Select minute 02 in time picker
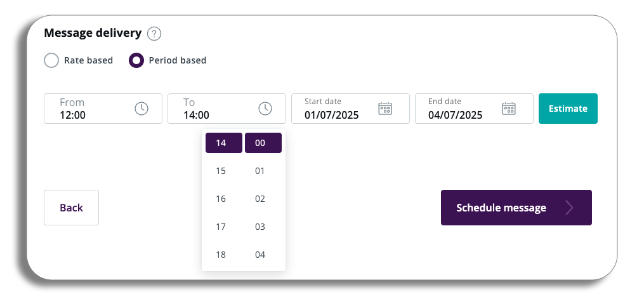Viewport: 644px width, 306px height. click(x=260, y=199)
